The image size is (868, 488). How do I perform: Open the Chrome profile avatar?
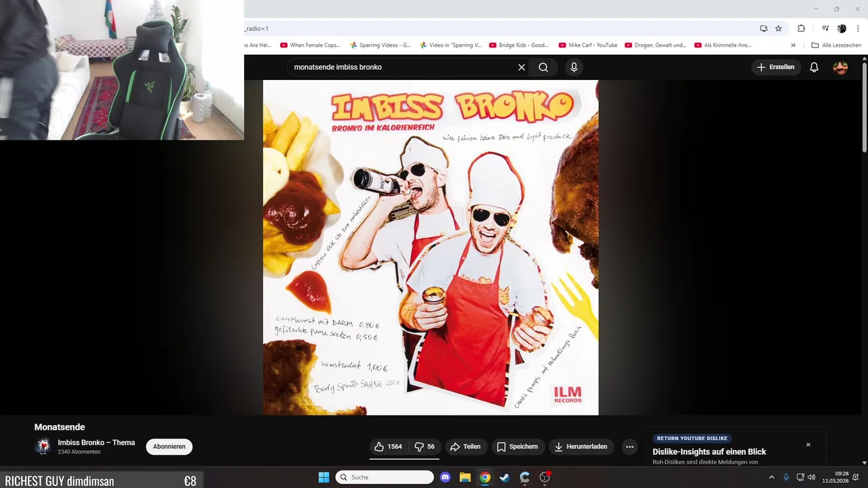(842, 28)
